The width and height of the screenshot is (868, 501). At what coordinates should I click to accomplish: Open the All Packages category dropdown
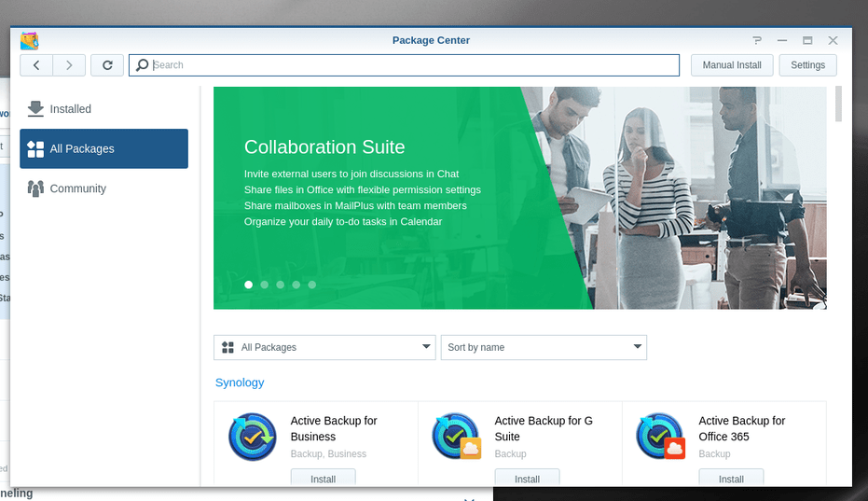pos(325,347)
